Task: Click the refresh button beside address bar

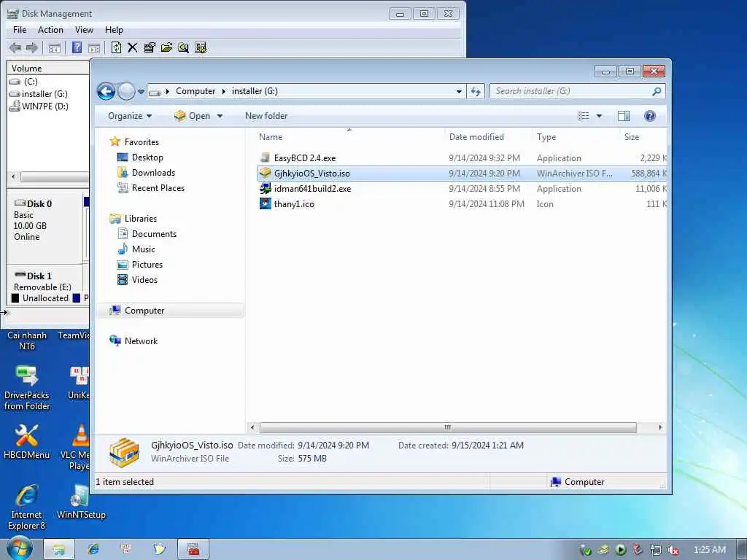Action: (x=476, y=91)
